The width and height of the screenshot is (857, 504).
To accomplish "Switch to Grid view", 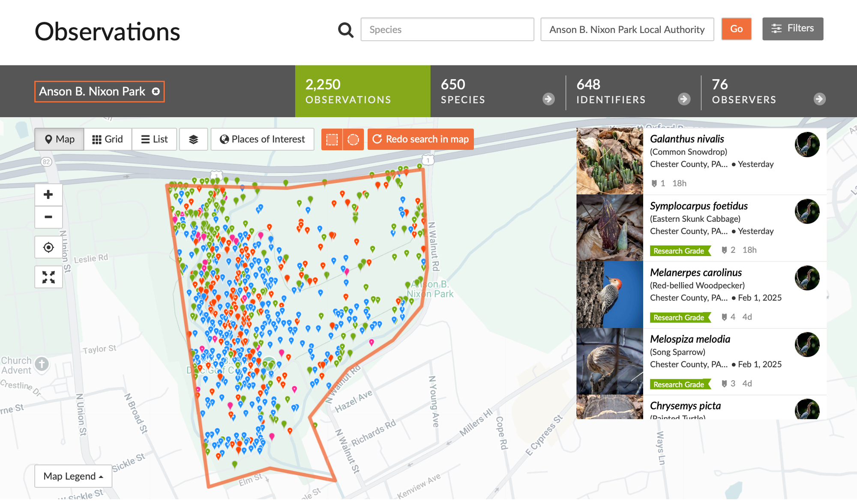I will [x=108, y=139].
